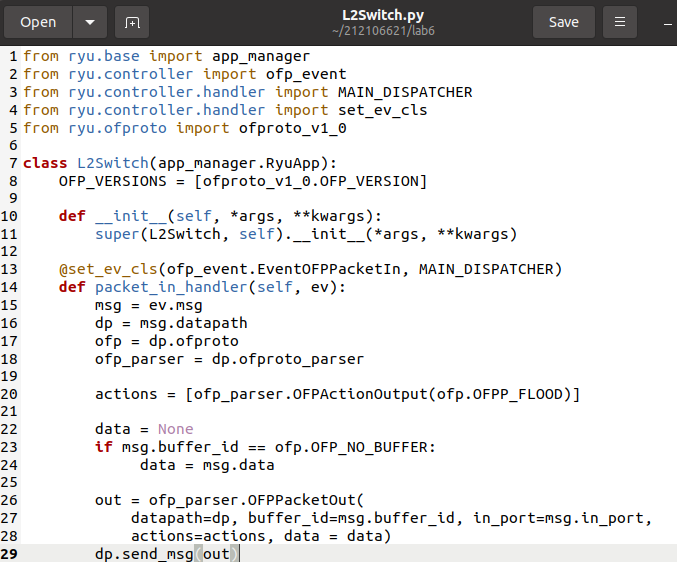The height and width of the screenshot is (562, 677).
Task: Open the hamburger menu
Action: click(x=620, y=22)
